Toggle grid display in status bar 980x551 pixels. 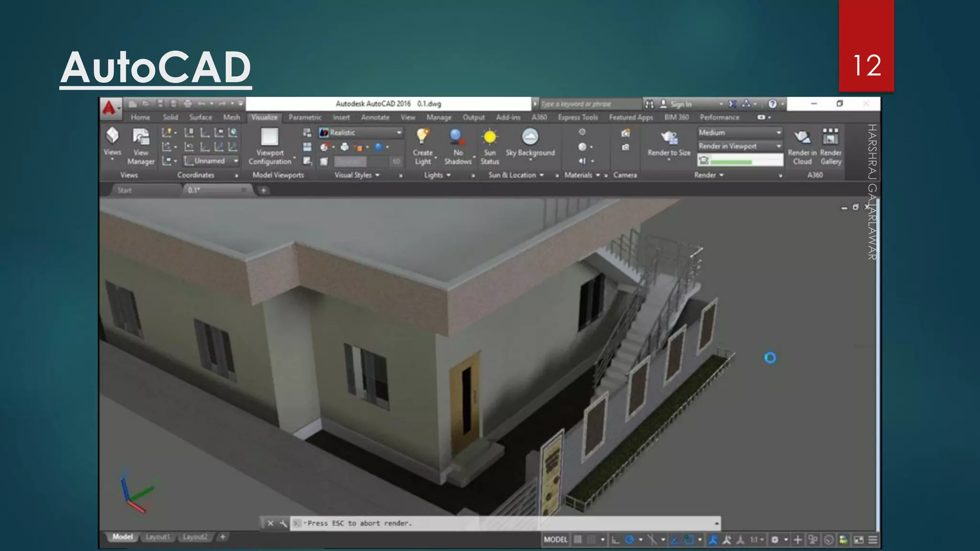(x=578, y=540)
